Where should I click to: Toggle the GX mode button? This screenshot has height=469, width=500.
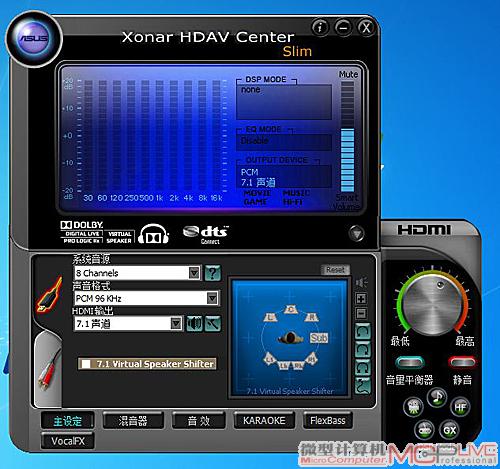(x=449, y=430)
